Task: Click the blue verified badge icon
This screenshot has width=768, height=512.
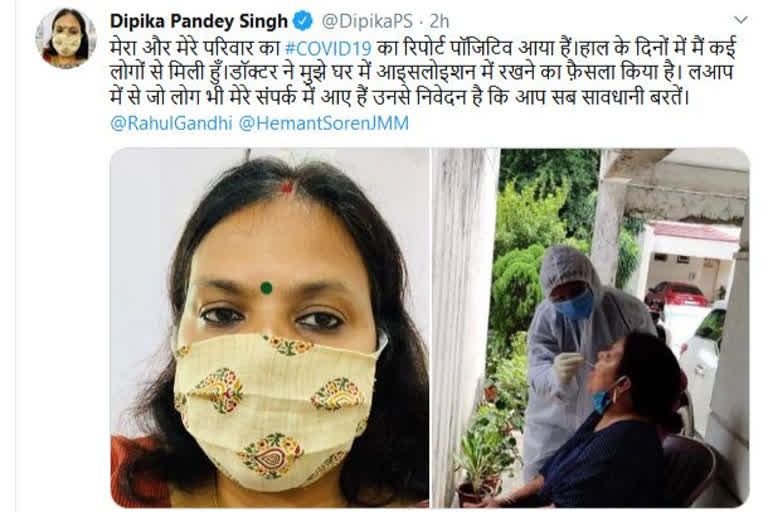Action: 303,21
